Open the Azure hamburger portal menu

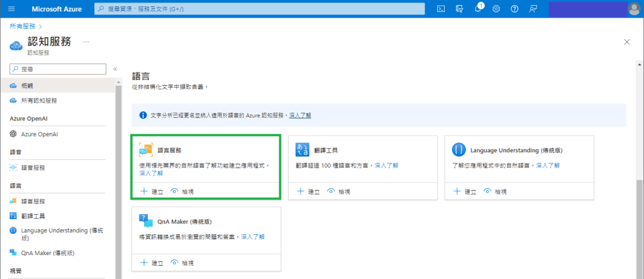click(x=13, y=9)
